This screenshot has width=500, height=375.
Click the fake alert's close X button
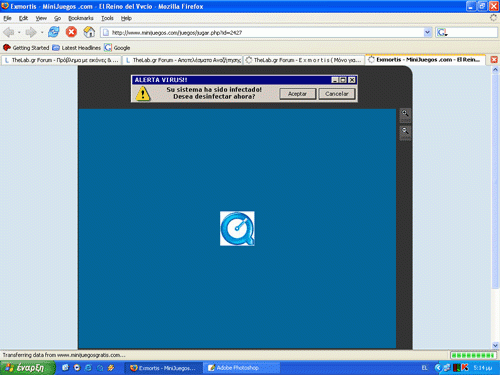pos(352,80)
